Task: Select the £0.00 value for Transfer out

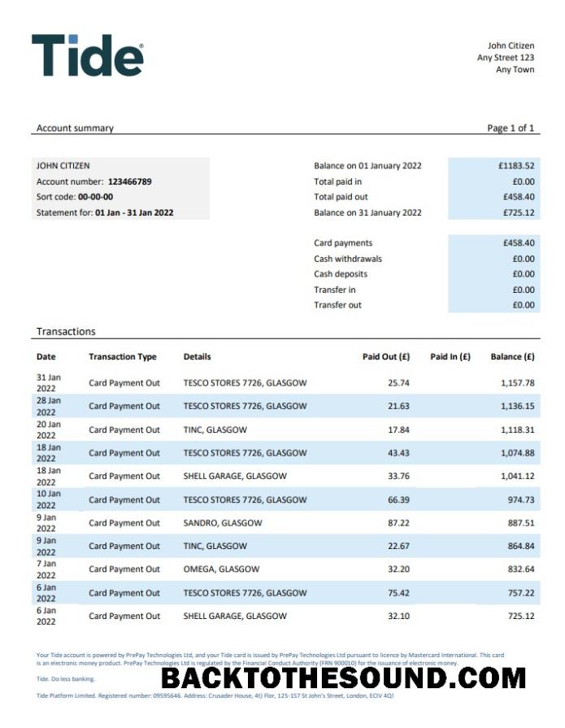Action: [524, 305]
